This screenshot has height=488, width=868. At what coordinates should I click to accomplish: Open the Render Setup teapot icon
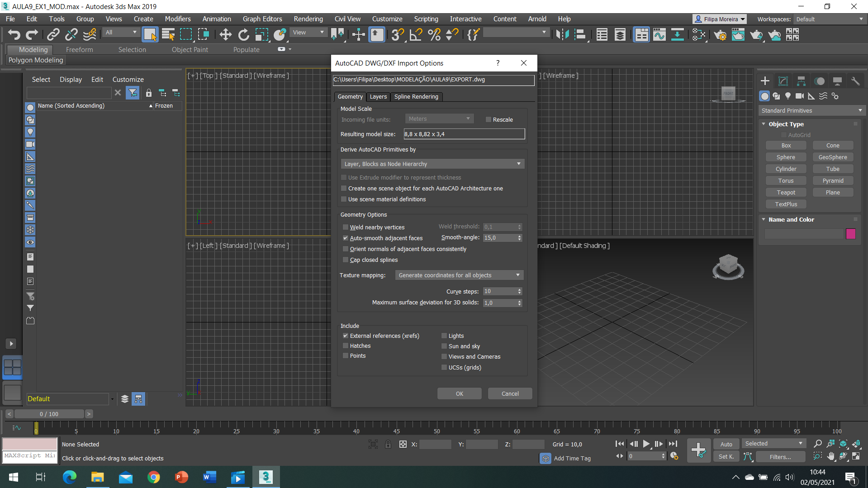[720, 35]
